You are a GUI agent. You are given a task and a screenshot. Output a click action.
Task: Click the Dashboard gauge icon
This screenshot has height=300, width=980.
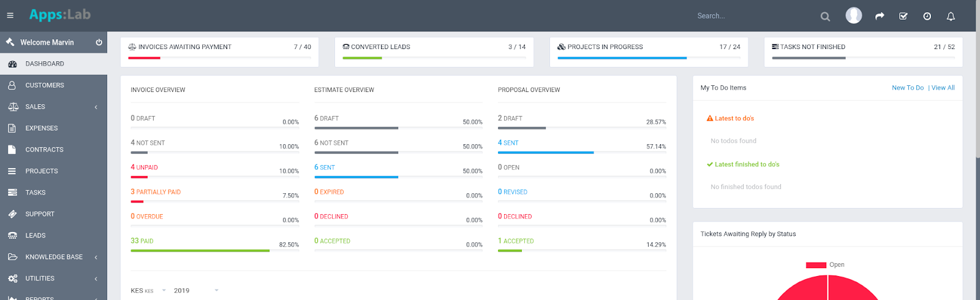click(12, 64)
